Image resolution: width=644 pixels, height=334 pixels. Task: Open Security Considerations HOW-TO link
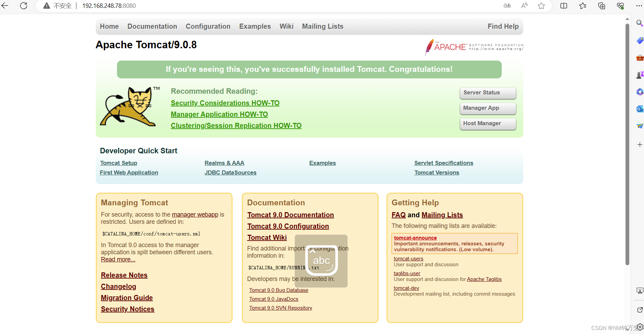click(225, 103)
